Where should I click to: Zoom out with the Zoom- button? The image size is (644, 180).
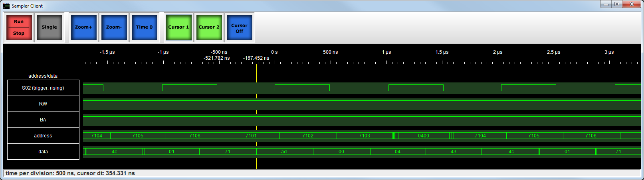pyautogui.click(x=114, y=27)
